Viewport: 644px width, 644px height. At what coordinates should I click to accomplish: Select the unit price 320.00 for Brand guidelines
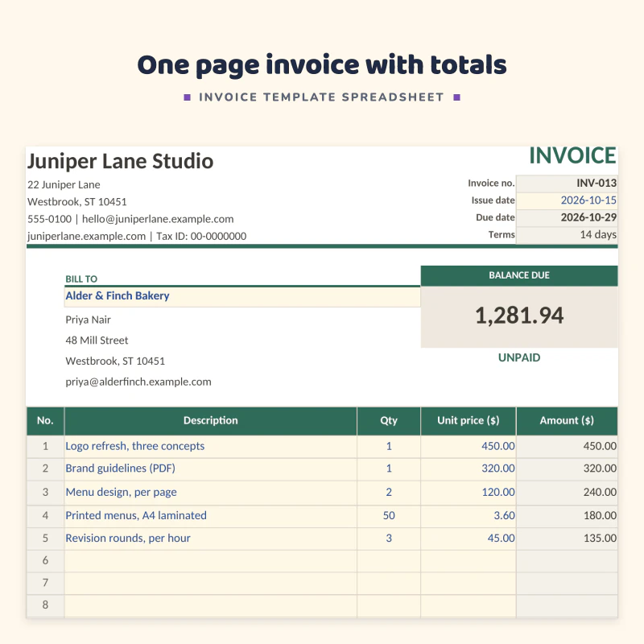469,469
